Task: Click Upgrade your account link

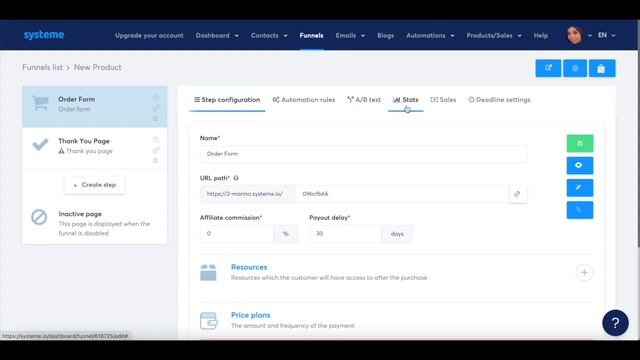Action: pos(149,36)
